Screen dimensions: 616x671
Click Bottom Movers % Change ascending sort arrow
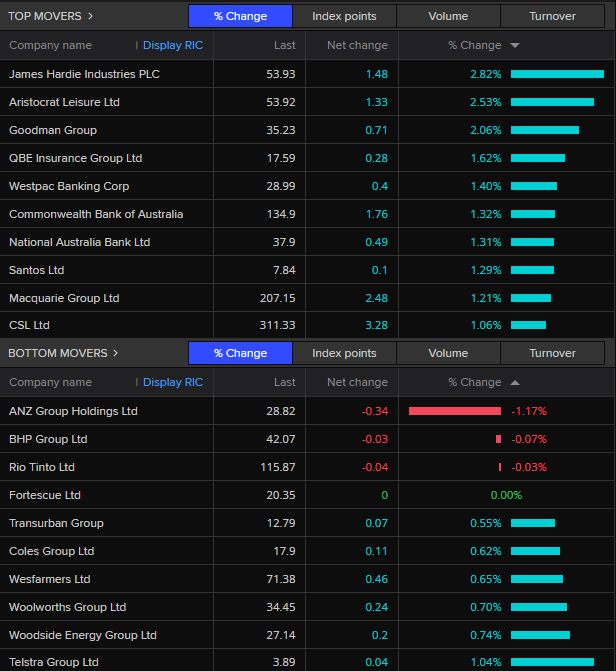pos(515,383)
